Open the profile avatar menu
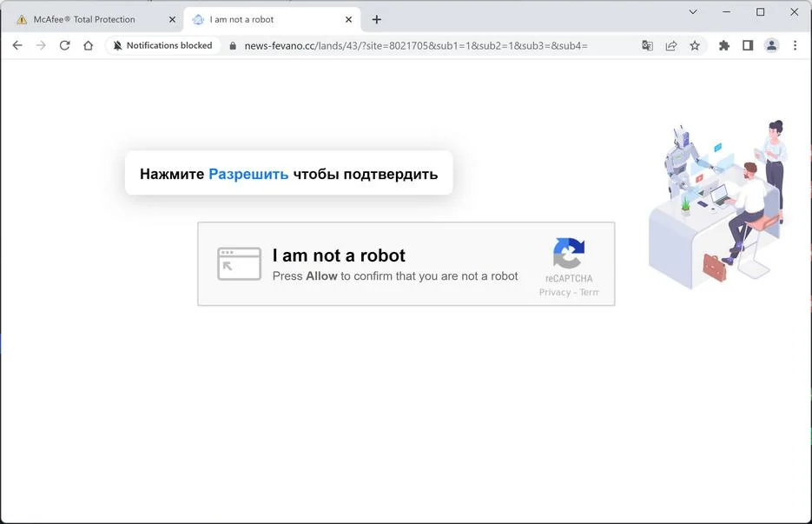 [771, 45]
